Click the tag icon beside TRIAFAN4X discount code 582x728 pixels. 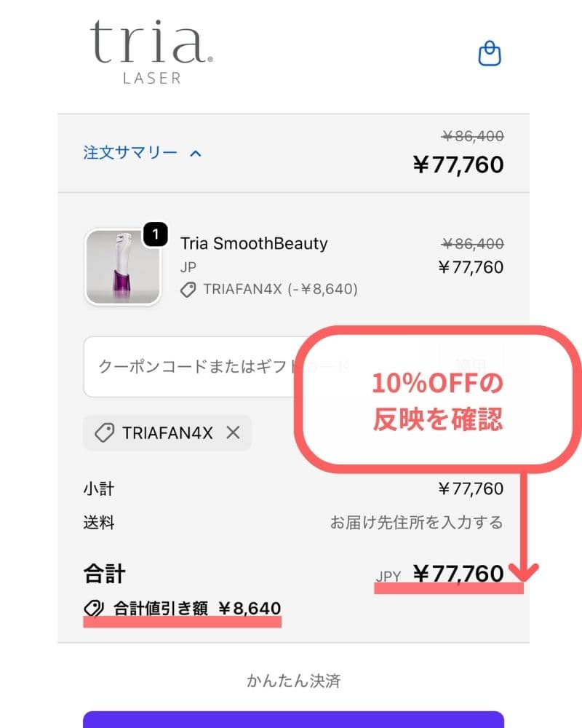(189, 289)
